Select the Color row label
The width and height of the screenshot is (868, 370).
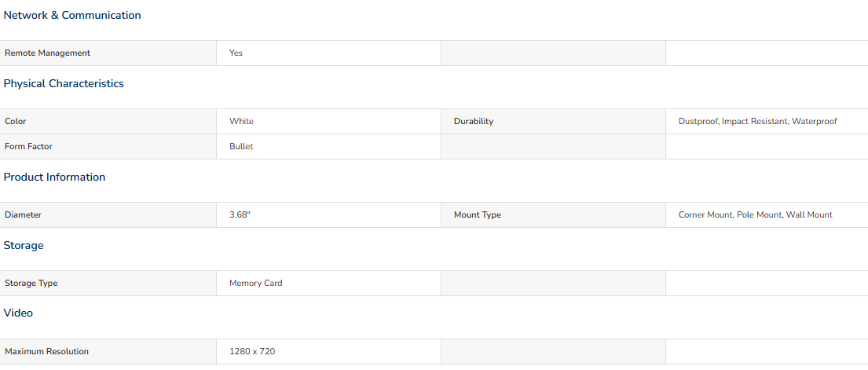coord(108,121)
